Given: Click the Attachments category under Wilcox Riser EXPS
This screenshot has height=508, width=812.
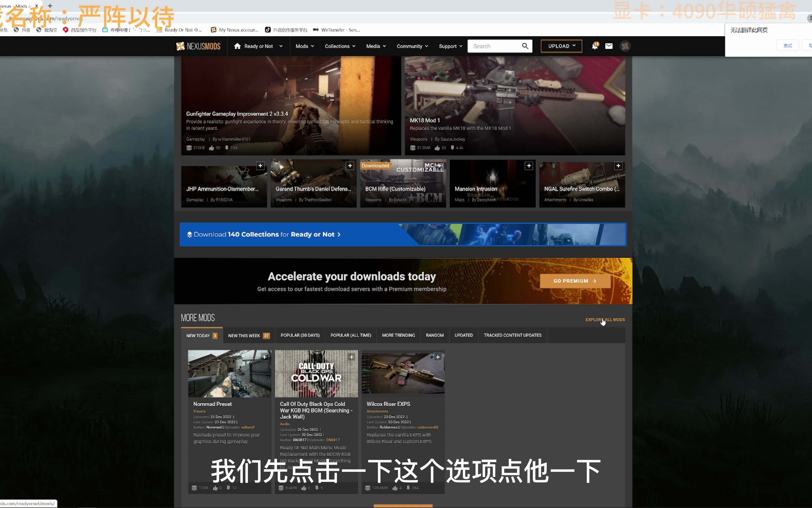Looking at the screenshot, I should pyautogui.click(x=377, y=411).
